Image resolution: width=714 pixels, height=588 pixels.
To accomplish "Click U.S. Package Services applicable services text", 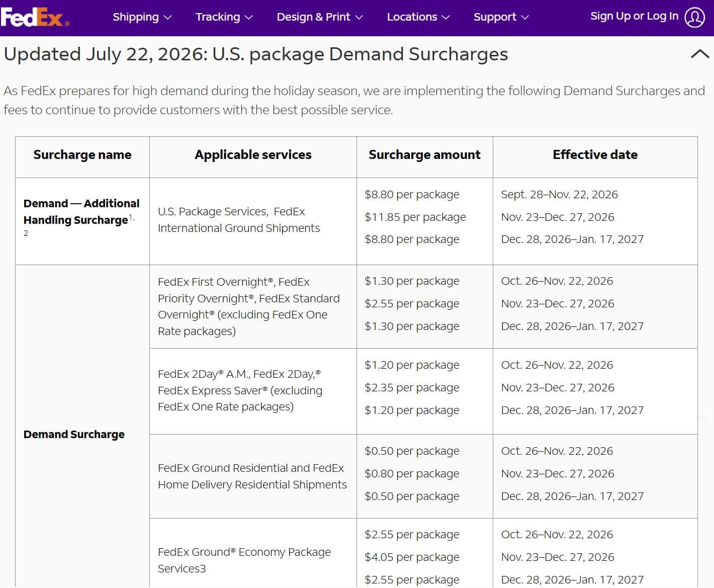I will point(239,220).
